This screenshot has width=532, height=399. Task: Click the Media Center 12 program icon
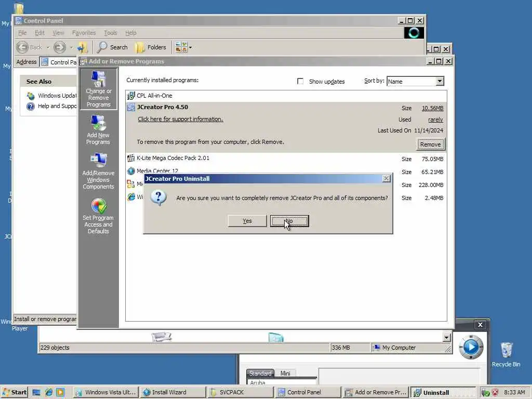[x=131, y=171]
